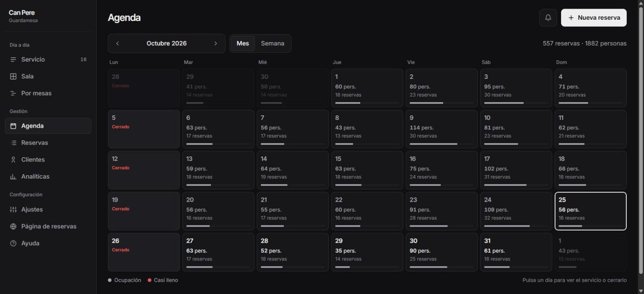Click the Reservas list icon
This screenshot has height=294, width=644.
pos(13,143)
